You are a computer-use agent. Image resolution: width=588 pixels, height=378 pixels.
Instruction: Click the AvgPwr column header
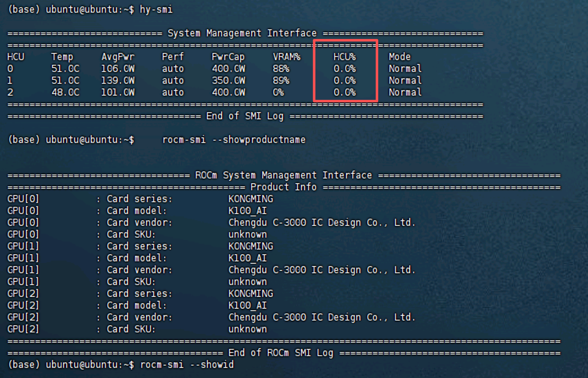click(x=118, y=57)
